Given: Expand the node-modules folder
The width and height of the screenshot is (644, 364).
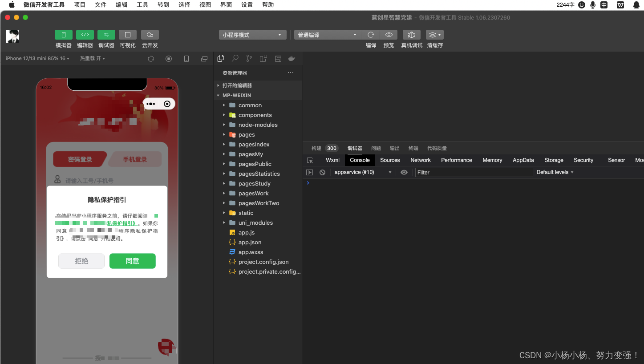Looking at the screenshot, I should coord(258,125).
